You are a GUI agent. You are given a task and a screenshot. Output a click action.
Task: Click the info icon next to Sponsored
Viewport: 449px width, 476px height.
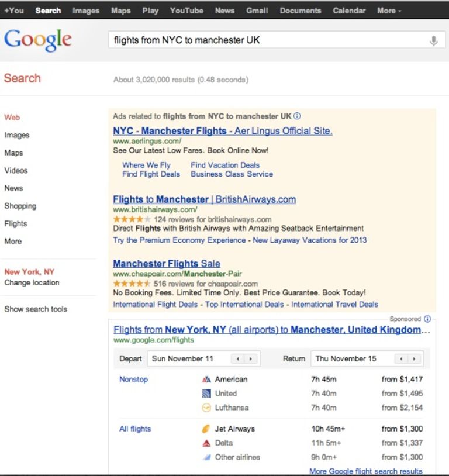point(427,319)
